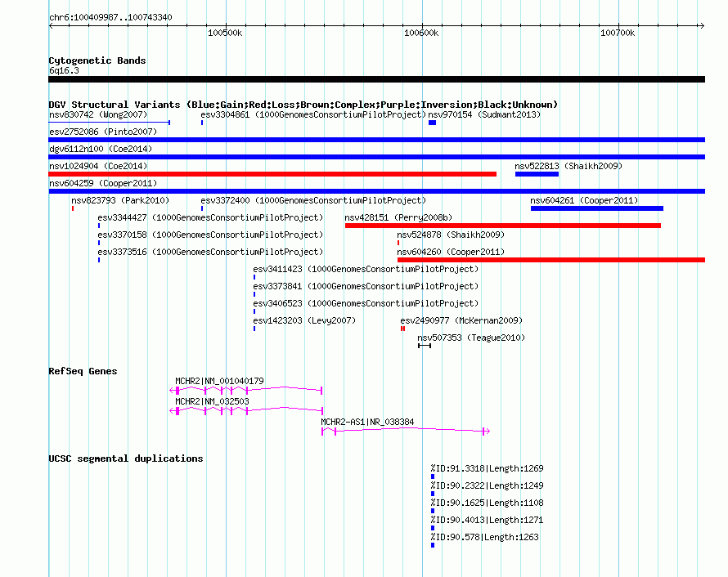The width and height of the screenshot is (728, 577).
Task: Open gene MCHR2|NM_032503 label
Action: tap(212, 401)
